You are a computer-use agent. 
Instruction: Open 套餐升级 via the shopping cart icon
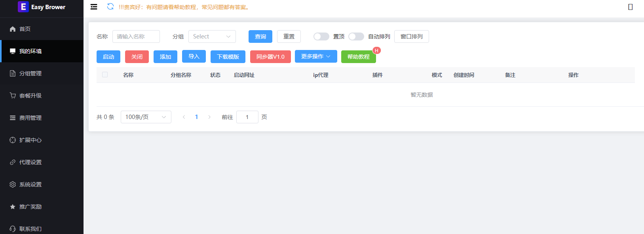(13, 96)
